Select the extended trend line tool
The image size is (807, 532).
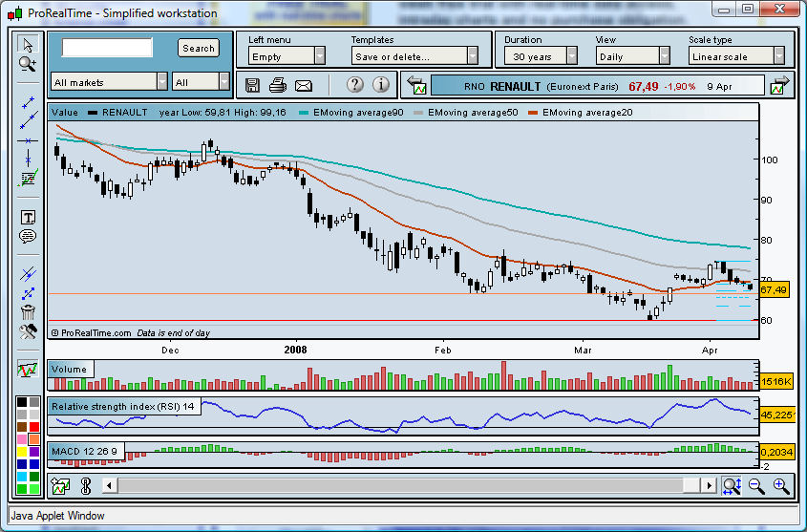tap(28, 121)
